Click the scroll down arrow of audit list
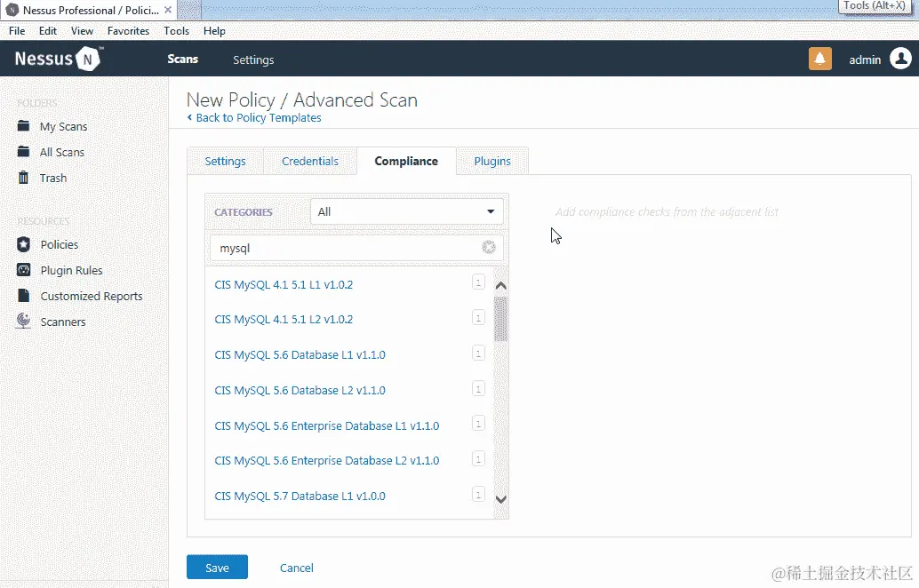The image size is (919, 588). pos(500,499)
